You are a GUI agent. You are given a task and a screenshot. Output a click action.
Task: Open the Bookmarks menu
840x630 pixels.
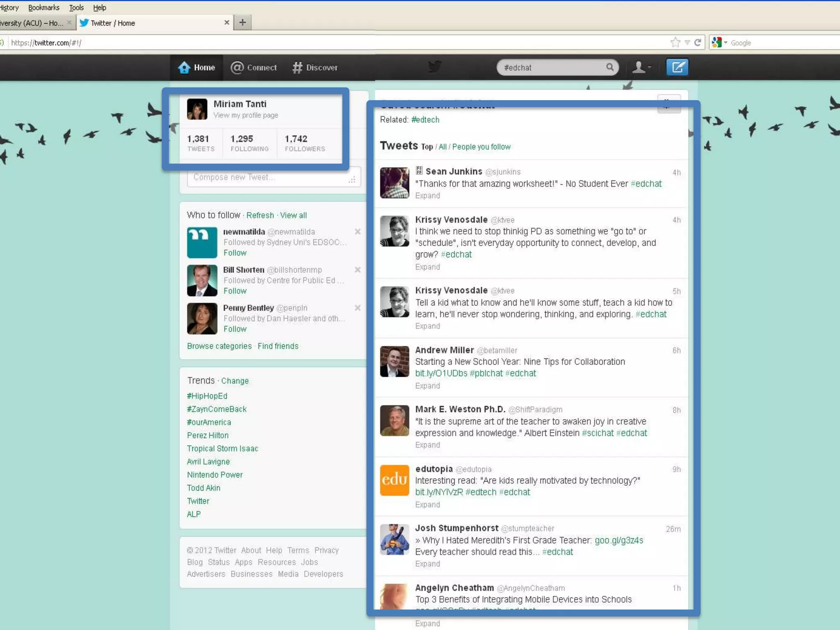[43, 7]
